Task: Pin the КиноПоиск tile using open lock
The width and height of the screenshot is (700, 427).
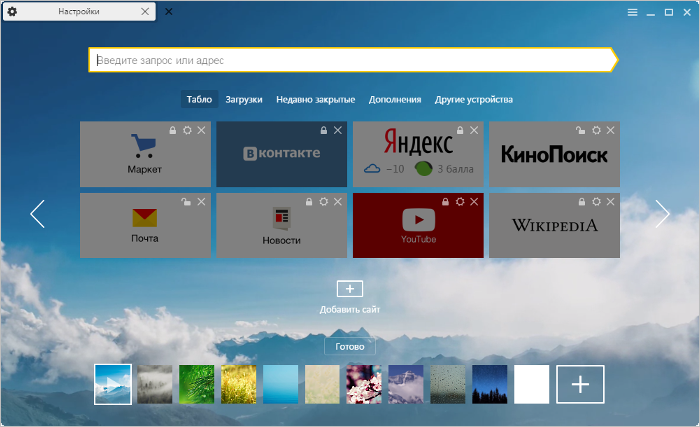Action: (x=580, y=130)
